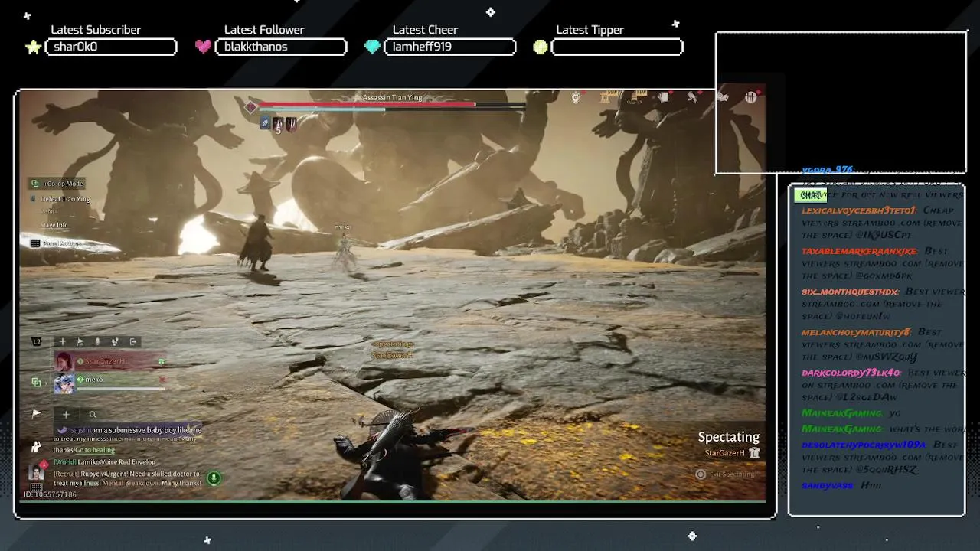Click the teal diamond cheer icon
Viewport: 980px width, 551px height.
point(372,47)
